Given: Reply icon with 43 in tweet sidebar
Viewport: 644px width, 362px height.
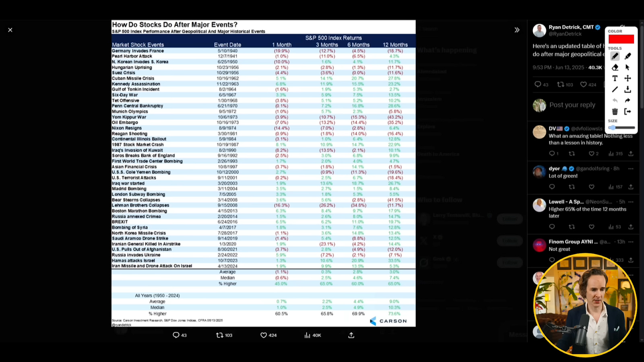Looking at the screenshot, I should click(541, 84).
